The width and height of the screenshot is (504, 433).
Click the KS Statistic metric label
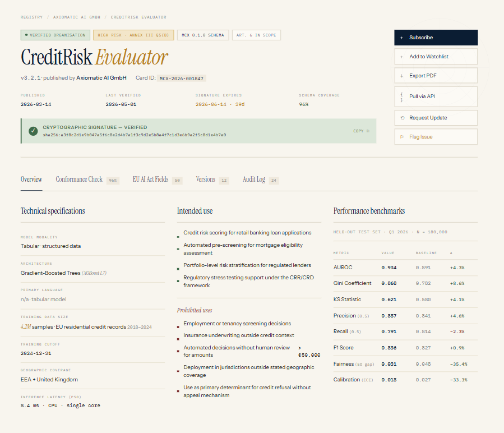tap(347, 300)
